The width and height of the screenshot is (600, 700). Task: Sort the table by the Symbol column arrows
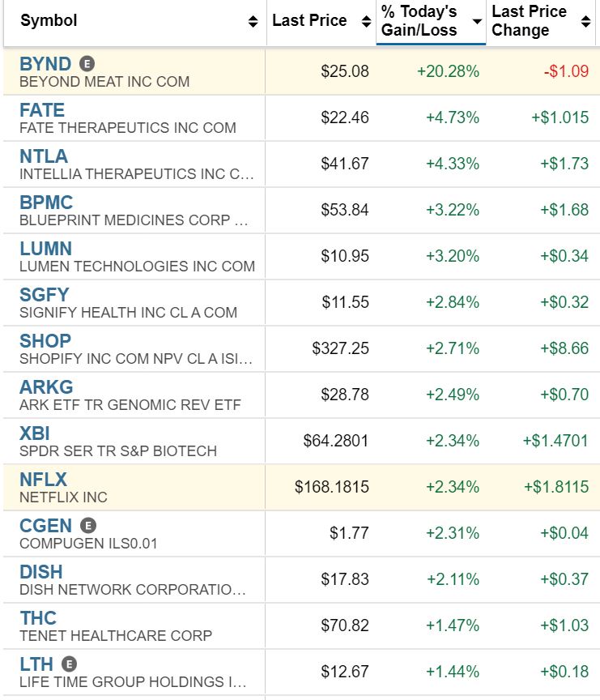pos(253,22)
